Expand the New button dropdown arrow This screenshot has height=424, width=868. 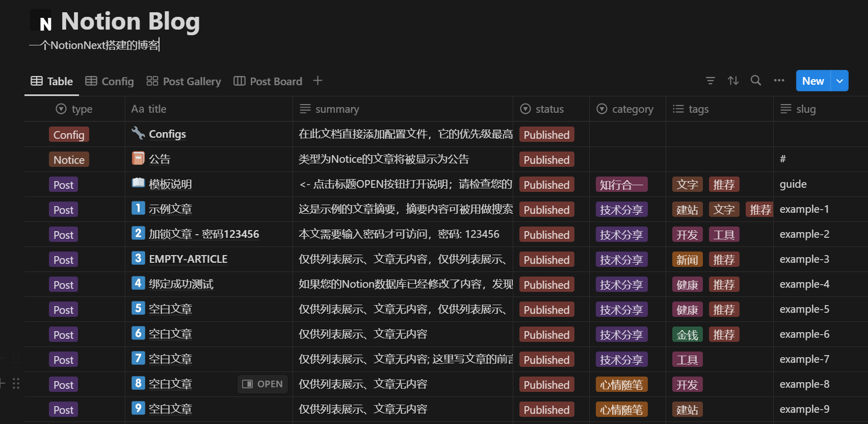pyautogui.click(x=839, y=81)
